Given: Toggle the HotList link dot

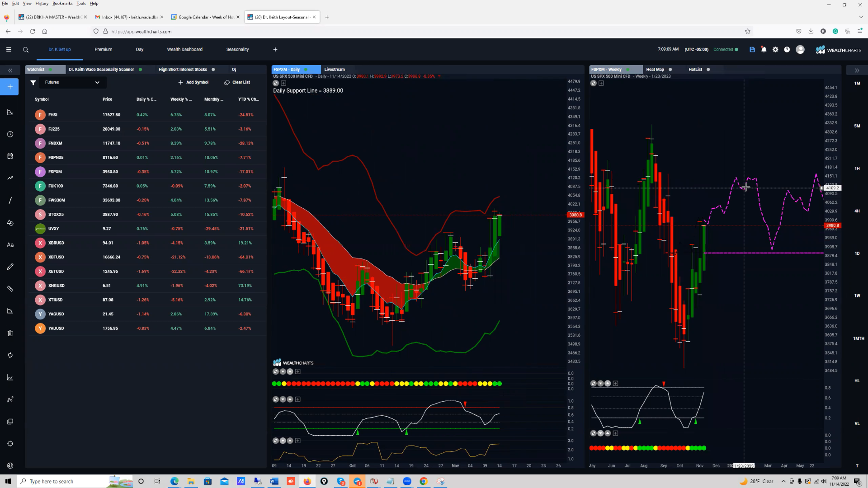Looking at the screenshot, I should pyautogui.click(x=708, y=70).
